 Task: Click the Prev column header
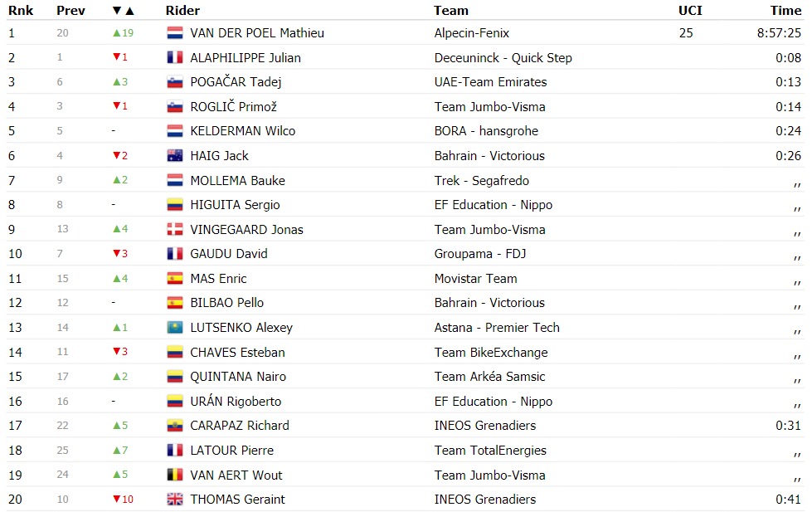coord(71,10)
